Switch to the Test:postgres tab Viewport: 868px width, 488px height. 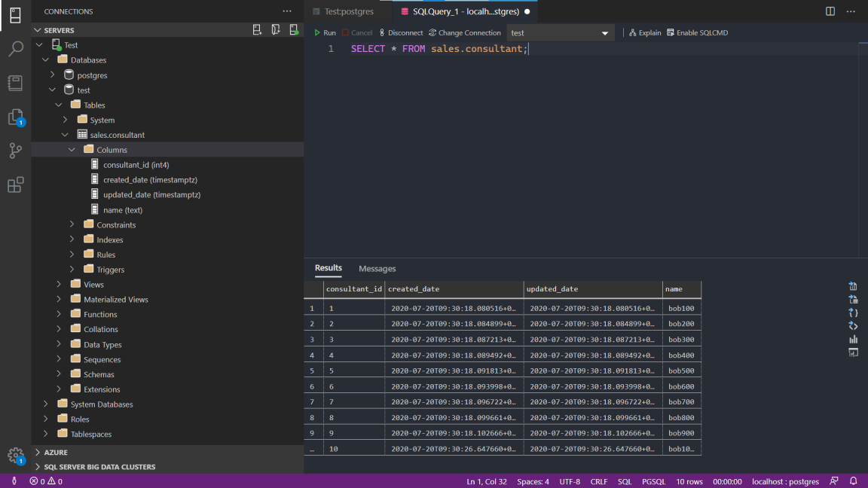click(x=347, y=11)
